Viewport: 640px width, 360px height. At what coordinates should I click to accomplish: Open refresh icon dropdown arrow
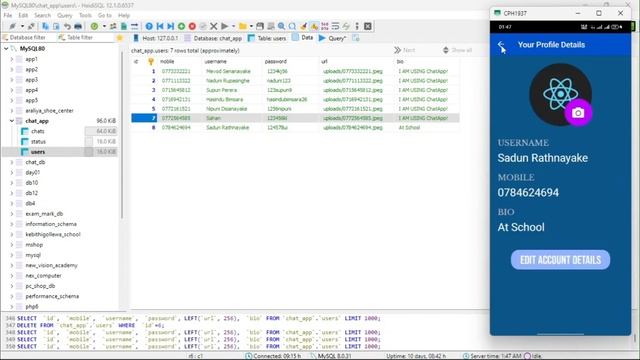click(x=104, y=26)
